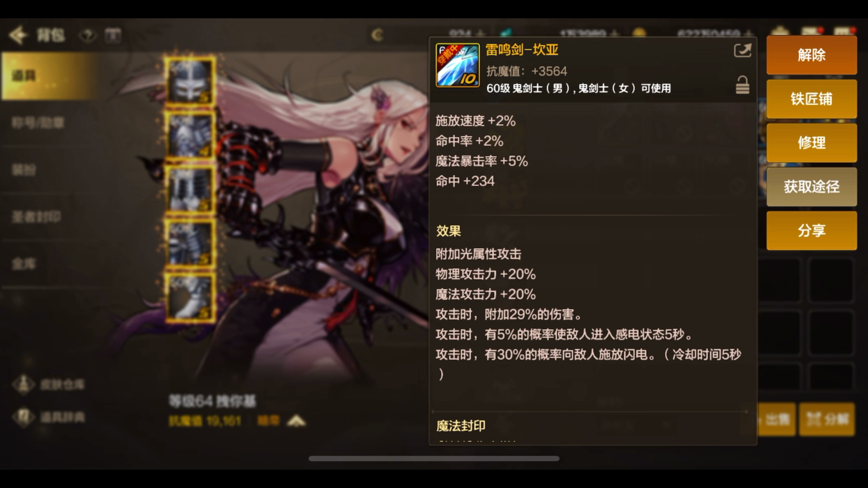The height and width of the screenshot is (488, 868).
Task: Toggle the item lock padlock icon
Action: 742,85
